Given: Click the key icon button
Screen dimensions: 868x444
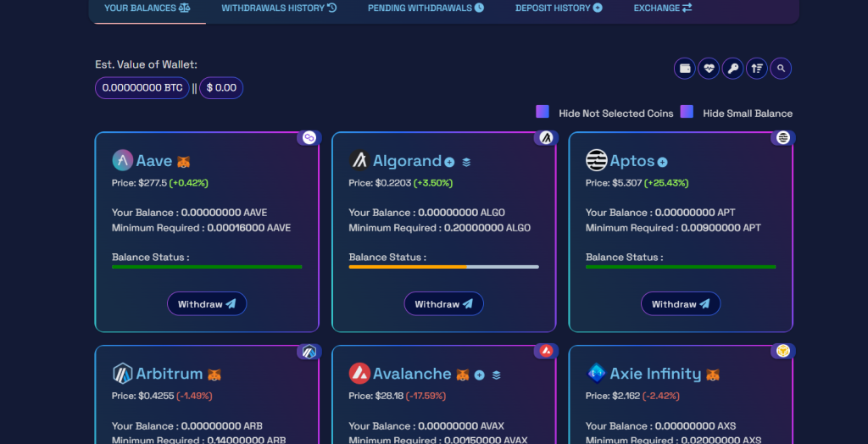Looking at the screenshot, I should click(x=732, y=69).
